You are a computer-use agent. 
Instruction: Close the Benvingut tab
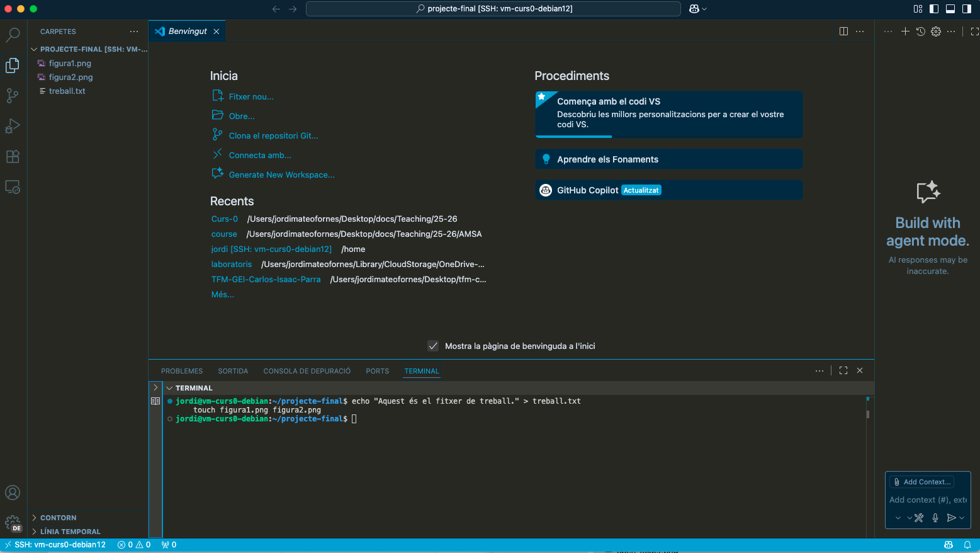click(217, 31)
